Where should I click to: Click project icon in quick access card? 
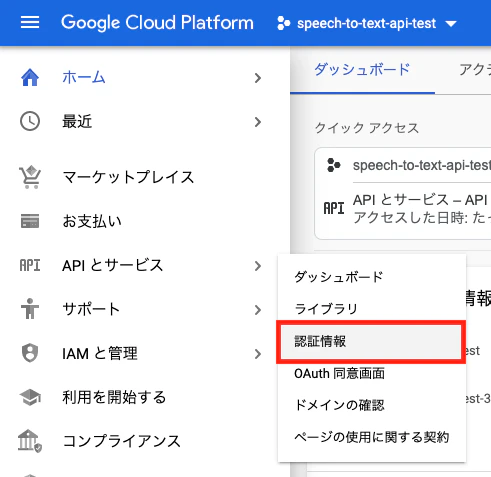click(334, 165)
